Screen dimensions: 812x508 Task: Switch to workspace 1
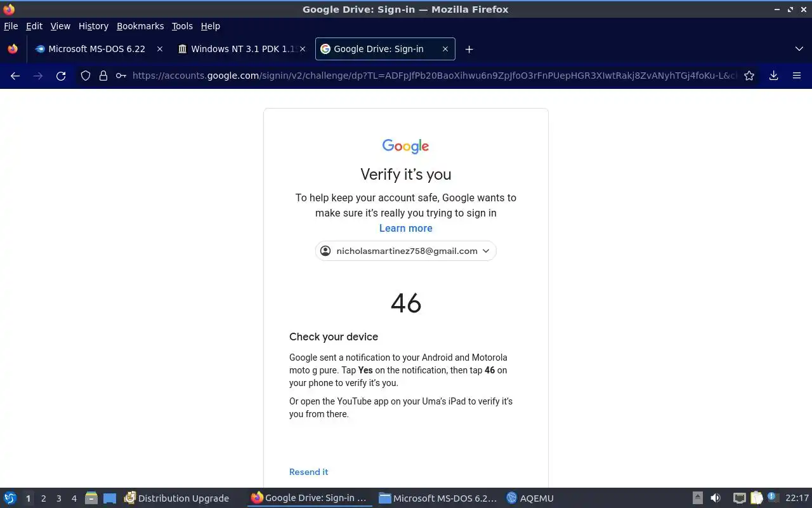click(x=28, y=498)
